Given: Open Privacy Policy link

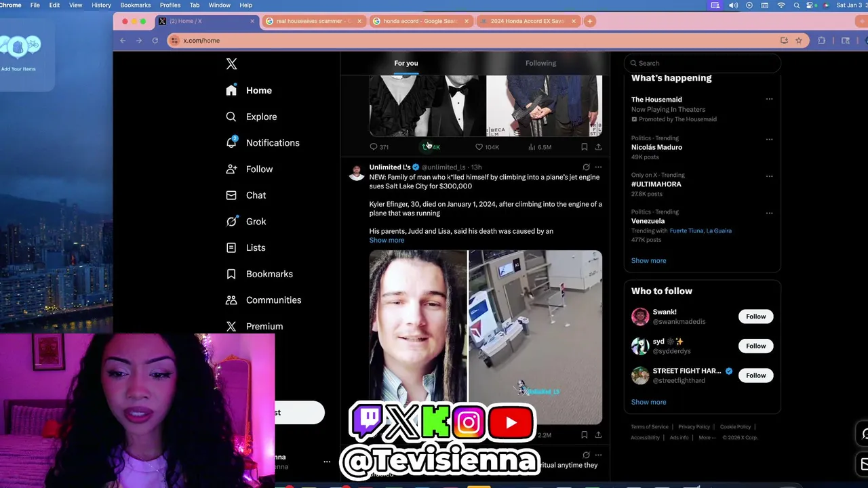Looking at the screenshot, I should point(694,427).
